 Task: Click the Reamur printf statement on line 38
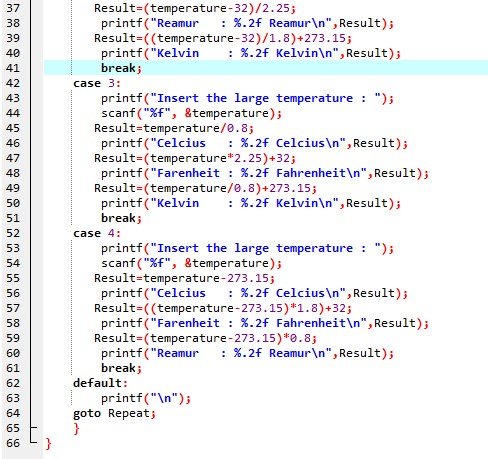247,23
